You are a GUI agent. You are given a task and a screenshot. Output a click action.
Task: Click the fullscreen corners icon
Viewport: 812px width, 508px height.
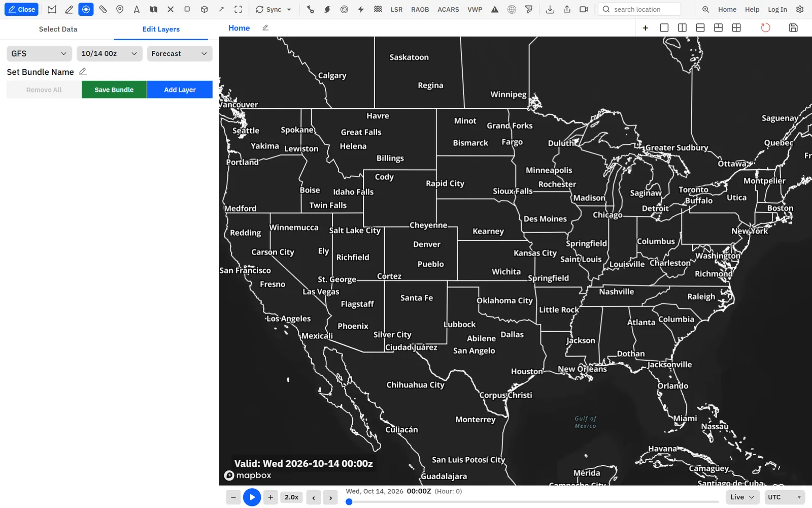click(238, 9)
